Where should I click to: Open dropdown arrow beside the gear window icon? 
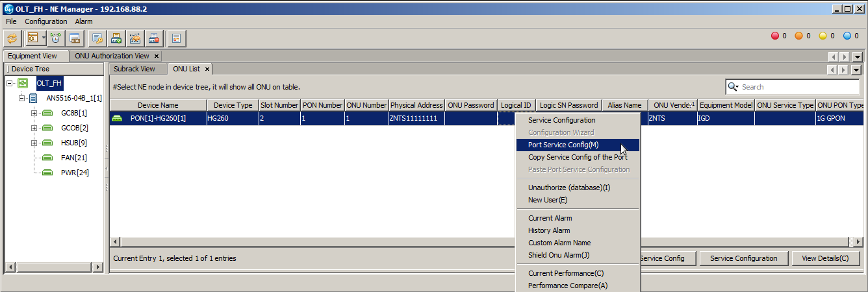click(44, 38)
